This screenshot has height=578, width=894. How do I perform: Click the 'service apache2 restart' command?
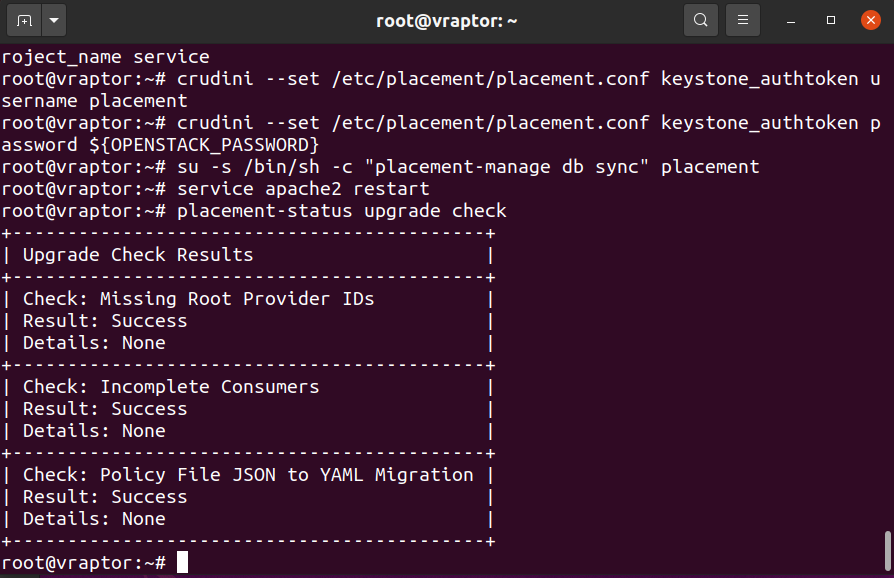pos(303,189)
